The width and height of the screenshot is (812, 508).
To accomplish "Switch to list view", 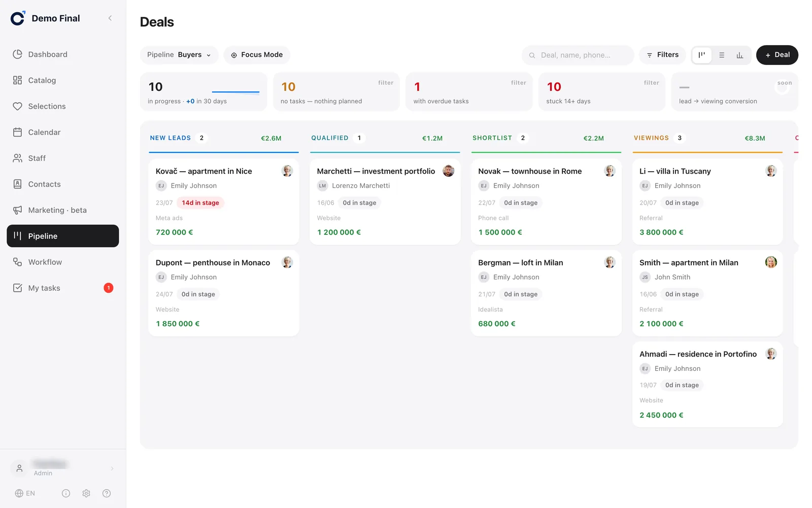I will click(722, 55).
